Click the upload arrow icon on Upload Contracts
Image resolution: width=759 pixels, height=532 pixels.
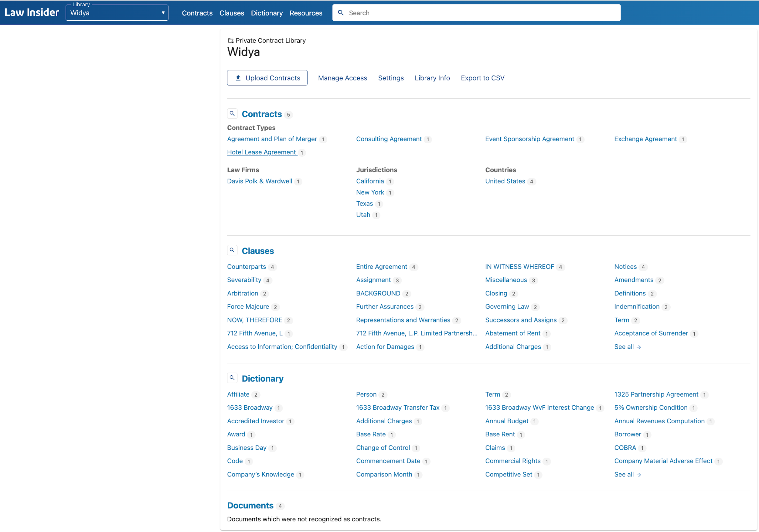pos(238,78)
